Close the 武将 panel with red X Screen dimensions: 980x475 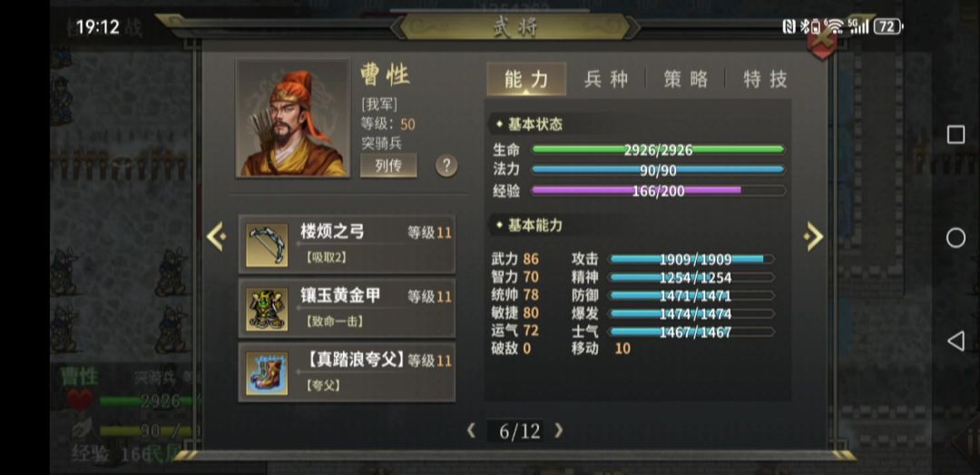[x=822, y=41]
